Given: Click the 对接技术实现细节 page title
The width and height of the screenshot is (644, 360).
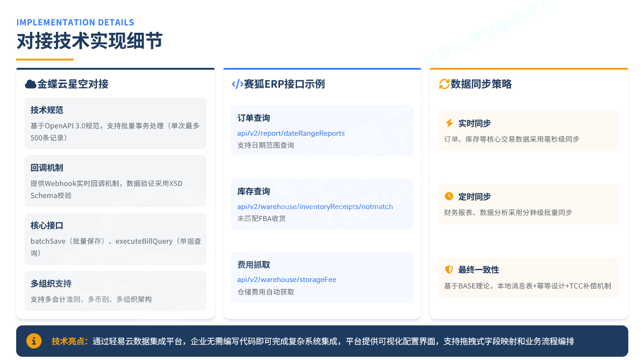Looking at the screenshot, I should tap(90, 41).
